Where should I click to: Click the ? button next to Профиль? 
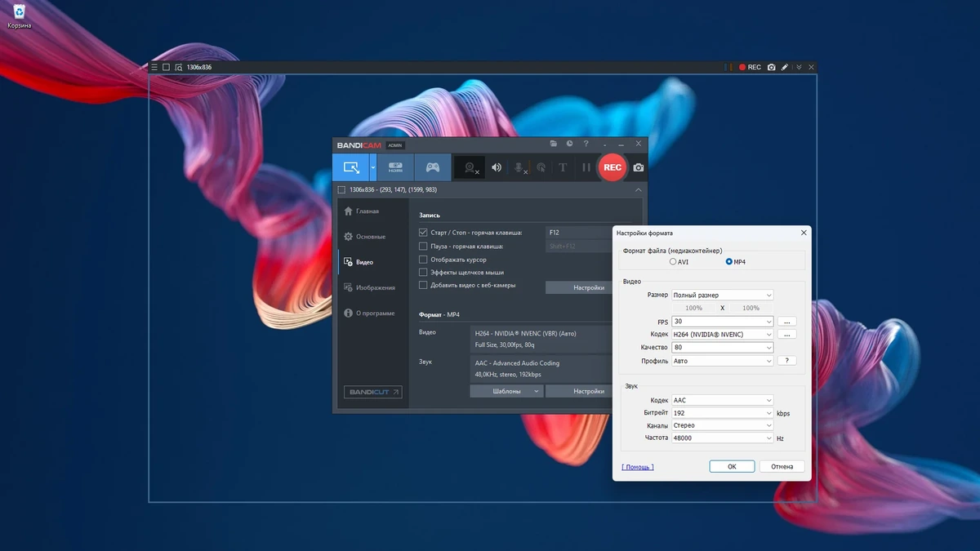(x=786, y=361)
